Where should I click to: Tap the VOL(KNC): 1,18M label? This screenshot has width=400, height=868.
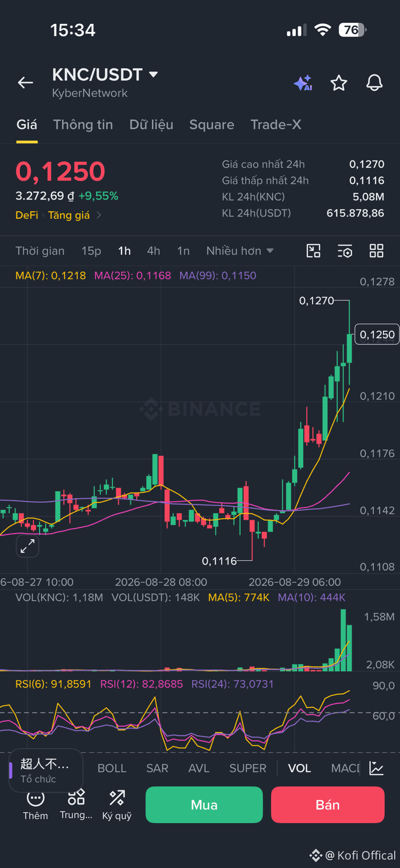tap(59, 597)
